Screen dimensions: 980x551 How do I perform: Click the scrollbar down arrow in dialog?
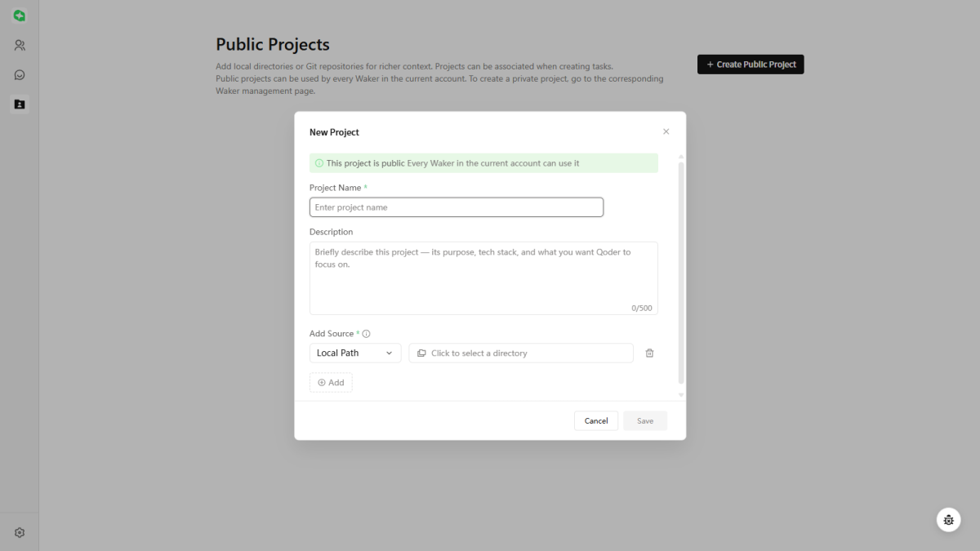tap(681, 395)
